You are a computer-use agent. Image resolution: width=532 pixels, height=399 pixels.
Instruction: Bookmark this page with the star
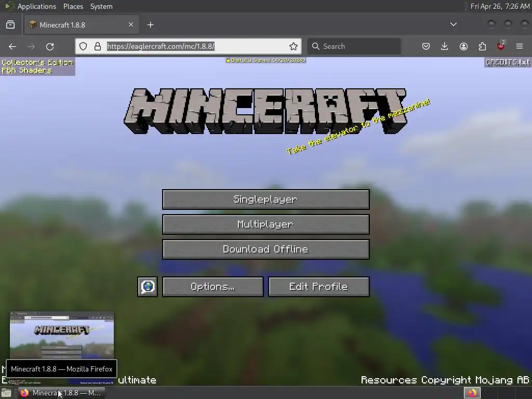point(294,46)
